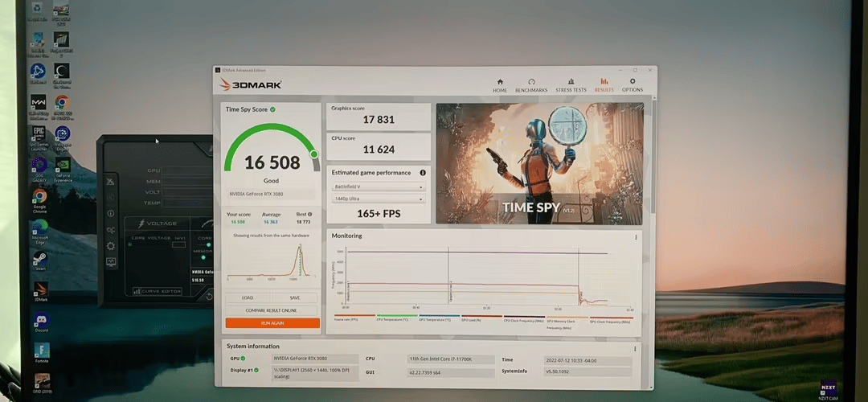Click the green check icon beside GPU
This screenshot has width=868, height=402.
[243, 359]
